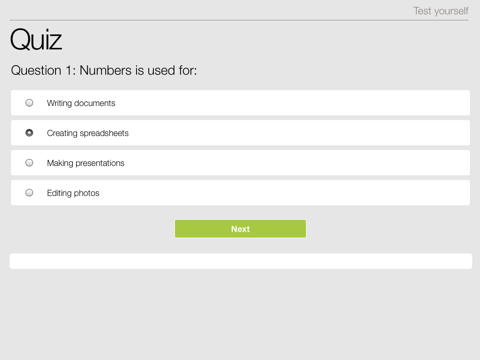Click the Writing documents answer text
The width and height of the screenshot is (480, 360).
point(81,103)
